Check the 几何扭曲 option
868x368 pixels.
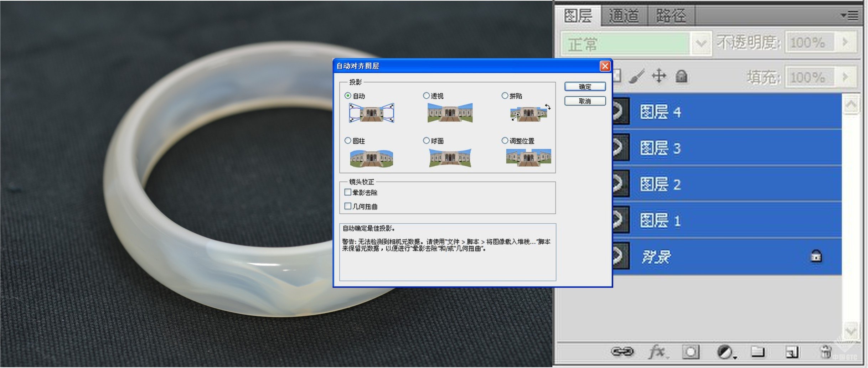(348, 206)
